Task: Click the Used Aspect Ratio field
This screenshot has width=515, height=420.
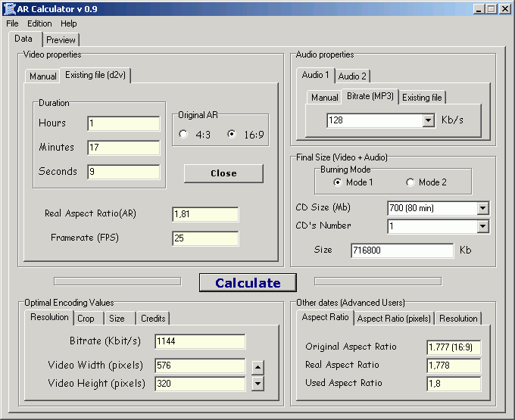Action: (454, 384)
